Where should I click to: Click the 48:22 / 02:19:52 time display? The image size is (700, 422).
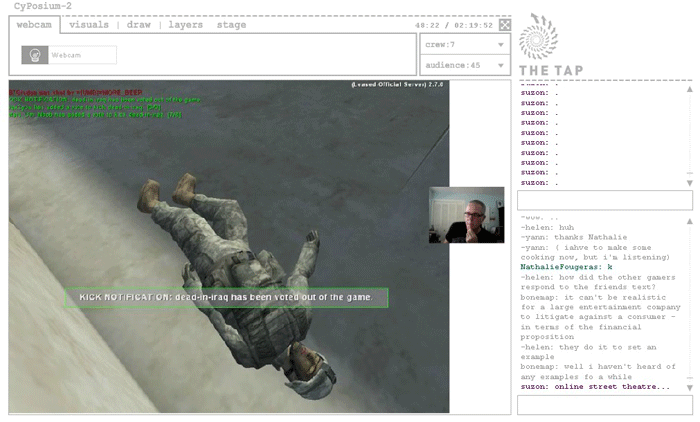[x=454, y=25]
